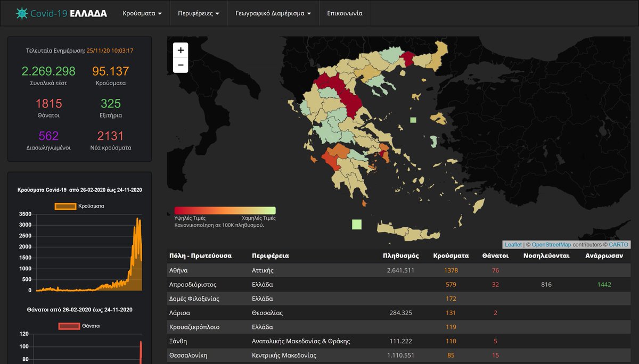The image size is (639, 364).
Task: Zoom out on the map
Action: (x=181, y=65)
